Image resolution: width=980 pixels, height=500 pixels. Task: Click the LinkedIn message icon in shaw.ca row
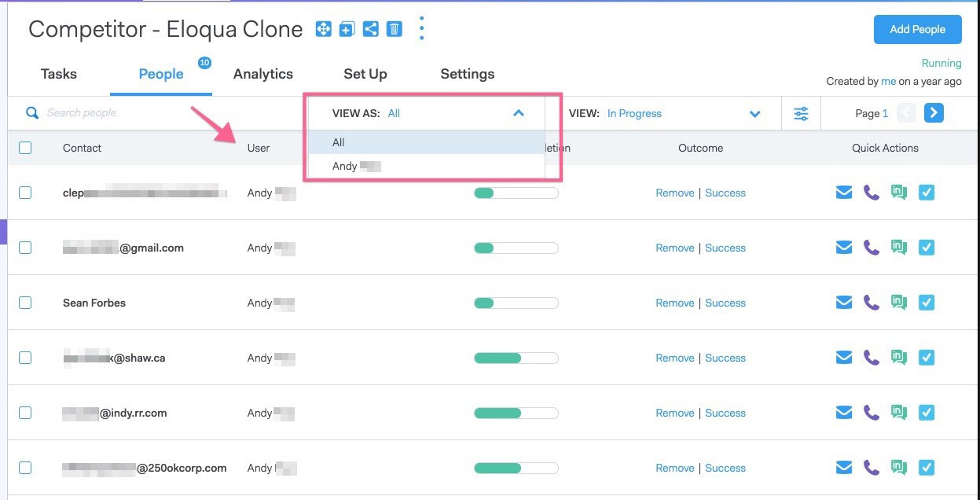click(x=899, y=358)
